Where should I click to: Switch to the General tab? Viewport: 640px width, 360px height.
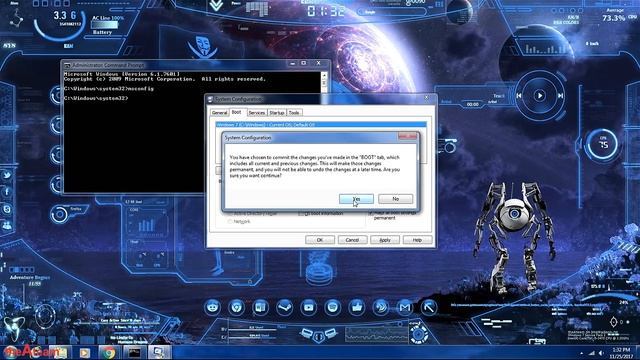point(220,113)
